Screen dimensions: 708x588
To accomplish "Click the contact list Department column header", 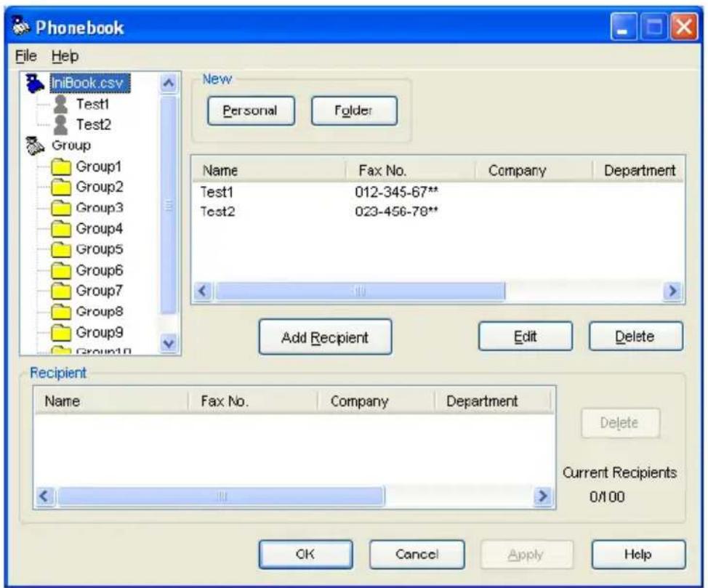I will tap(638, 171).
